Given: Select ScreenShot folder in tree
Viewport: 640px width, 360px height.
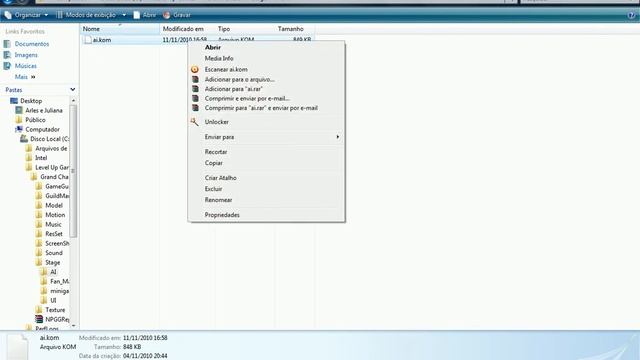Looking at the screenshot, I should tap(57, 243).
